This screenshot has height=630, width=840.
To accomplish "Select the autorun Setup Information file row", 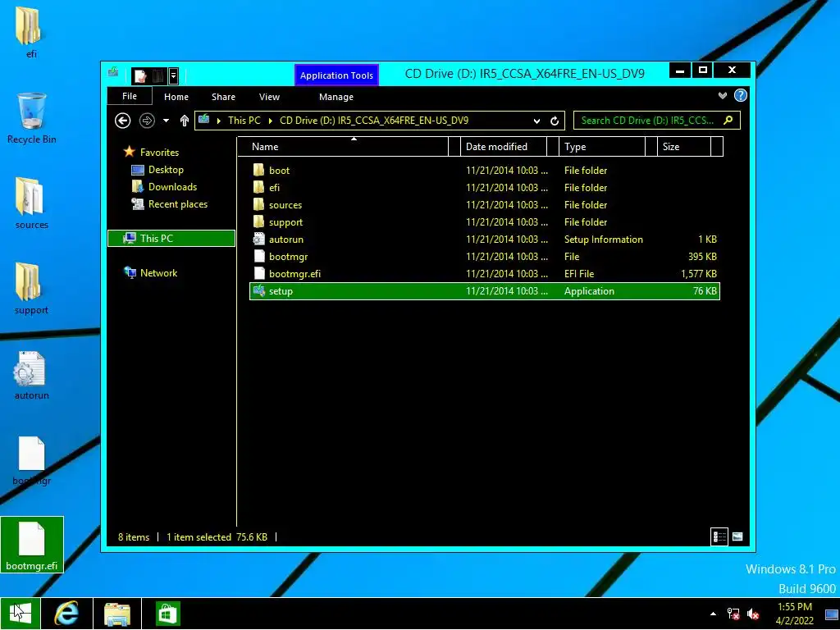I will coord(484,240).
